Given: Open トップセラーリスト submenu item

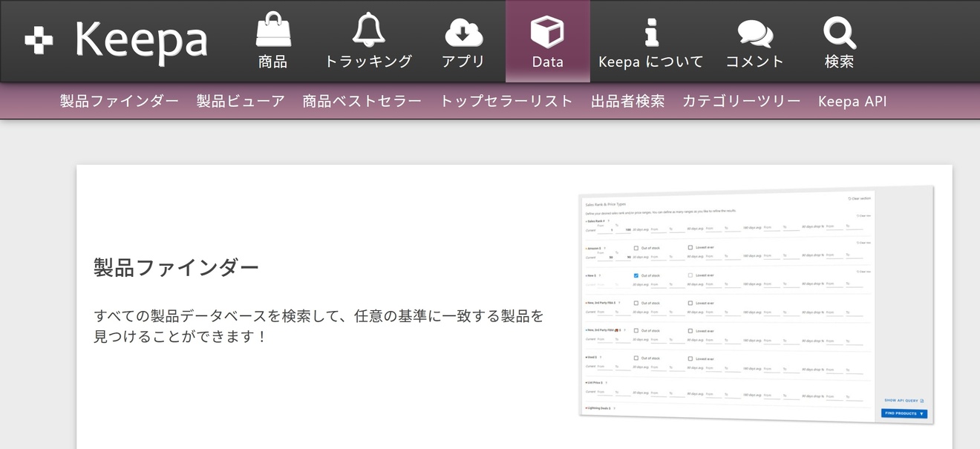Looking at the screenshot, I should pos(506,101).
